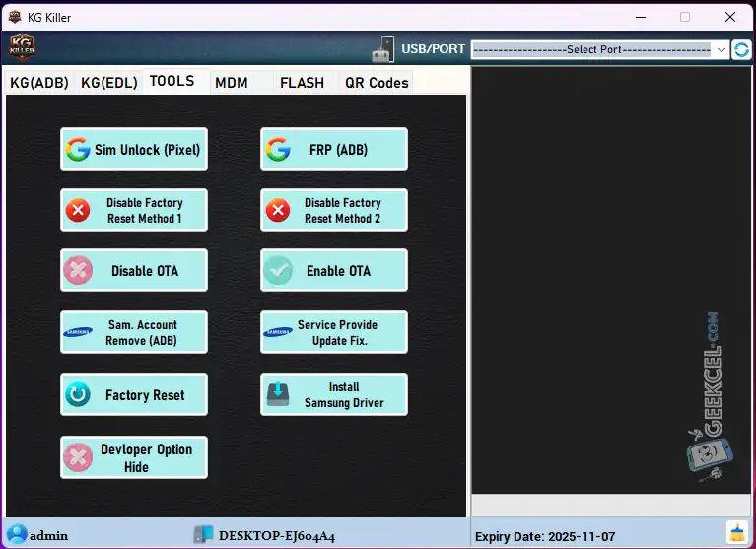Viewport: 756px width, 549px height.
Task: Click the Google icon on Sim Unlock (Pixel)
Action: [x=78, y=149]
